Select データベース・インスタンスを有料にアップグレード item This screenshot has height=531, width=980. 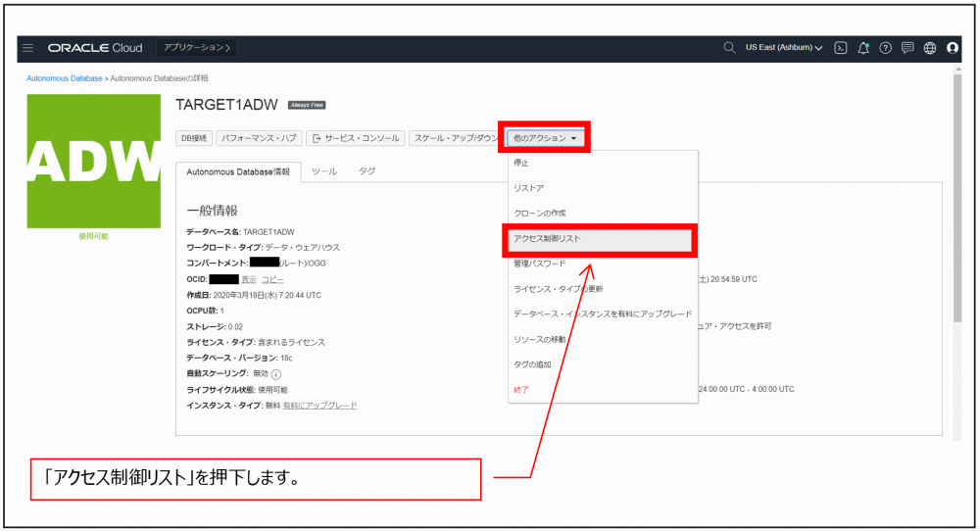click(x=603, y=314)
